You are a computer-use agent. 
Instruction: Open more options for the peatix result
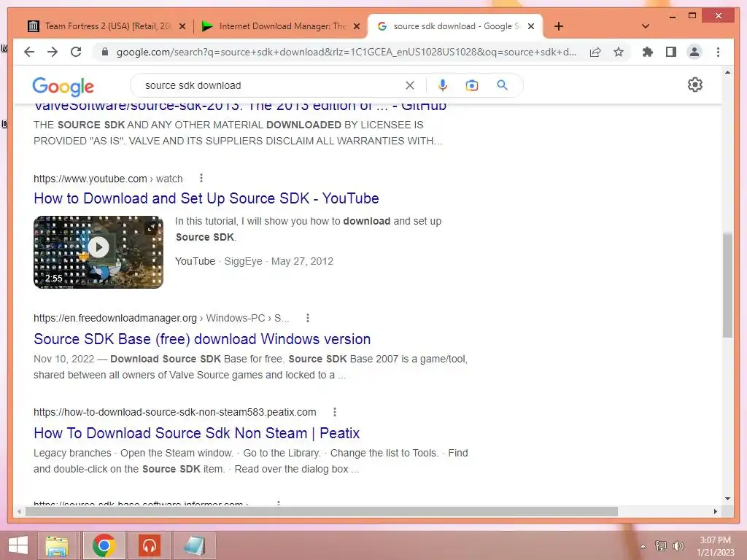click(334, 412)
